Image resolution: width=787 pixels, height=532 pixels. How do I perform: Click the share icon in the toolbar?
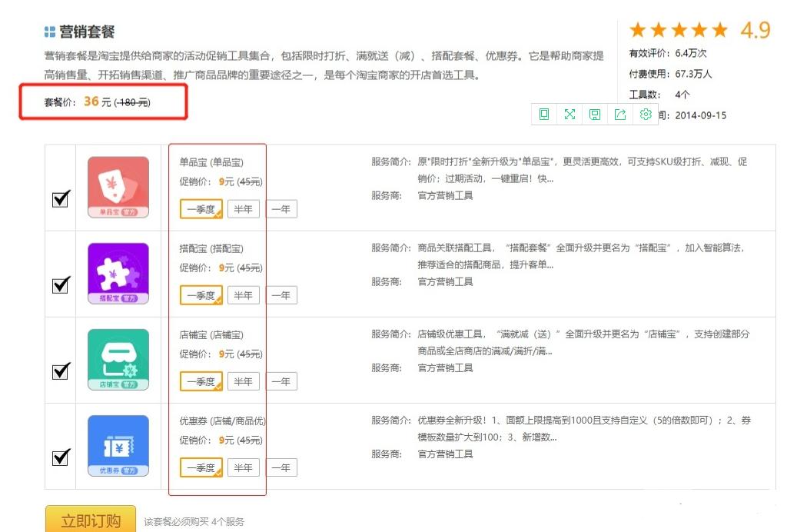(620, 114)
